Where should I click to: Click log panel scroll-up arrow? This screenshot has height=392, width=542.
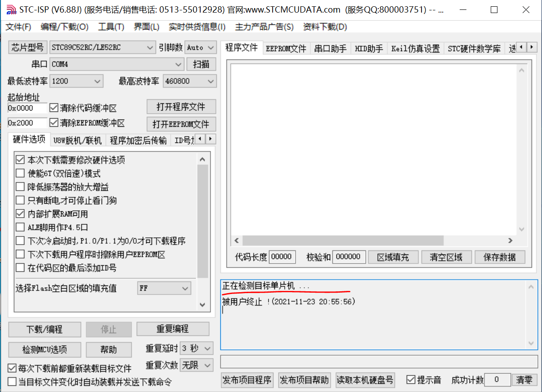click(x=532, y=286)
